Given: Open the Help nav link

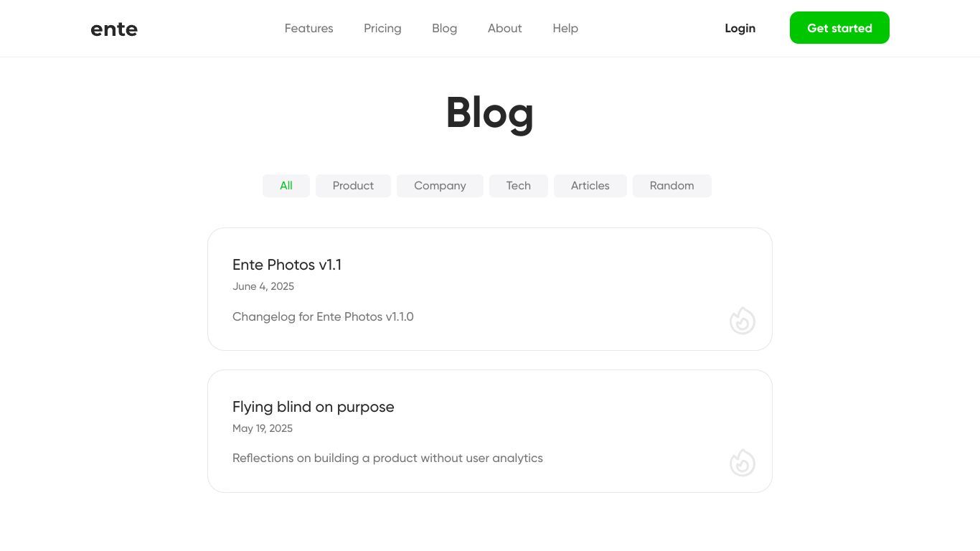Looking at the screenshot, I should coord(565,28).
